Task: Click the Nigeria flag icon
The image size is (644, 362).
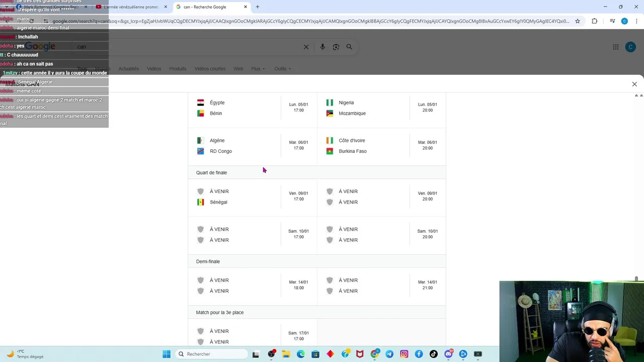Action: pos(330,103)
